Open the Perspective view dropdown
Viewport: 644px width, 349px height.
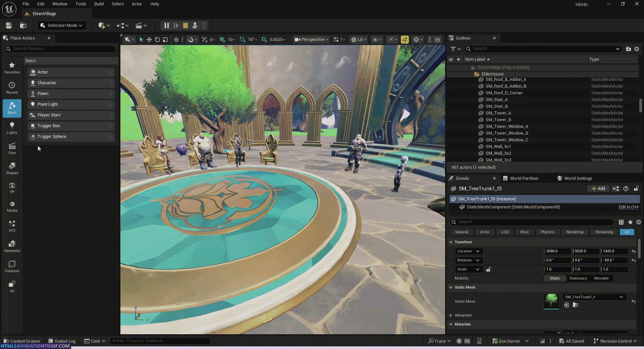[x=311, y=40]
